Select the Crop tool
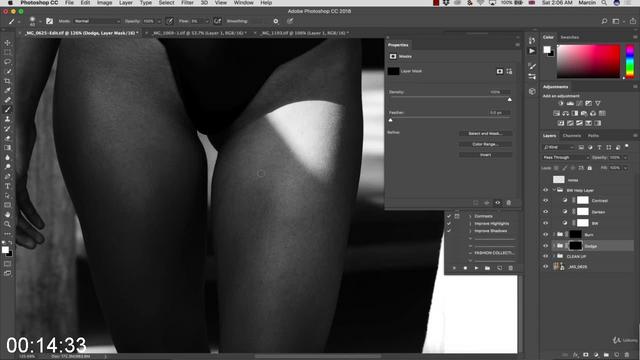640x360 pixels. pyautogui.click(x=7, y=81)
